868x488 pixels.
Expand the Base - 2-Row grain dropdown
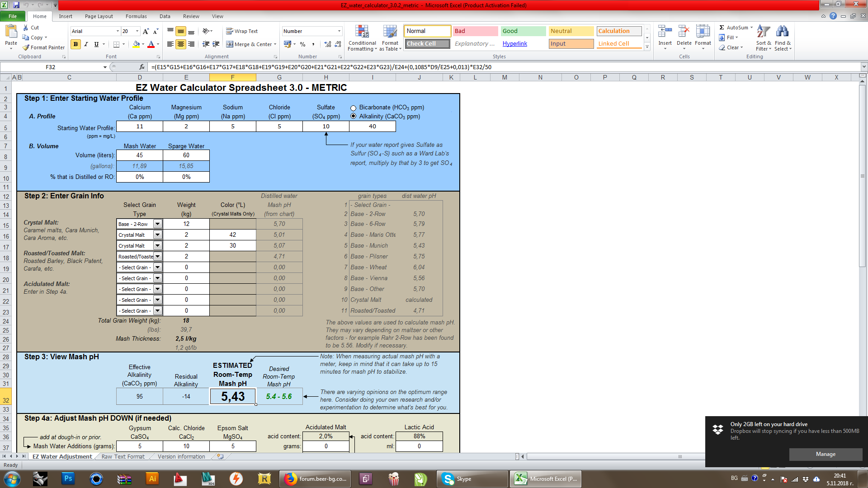(x=157, y=224)
